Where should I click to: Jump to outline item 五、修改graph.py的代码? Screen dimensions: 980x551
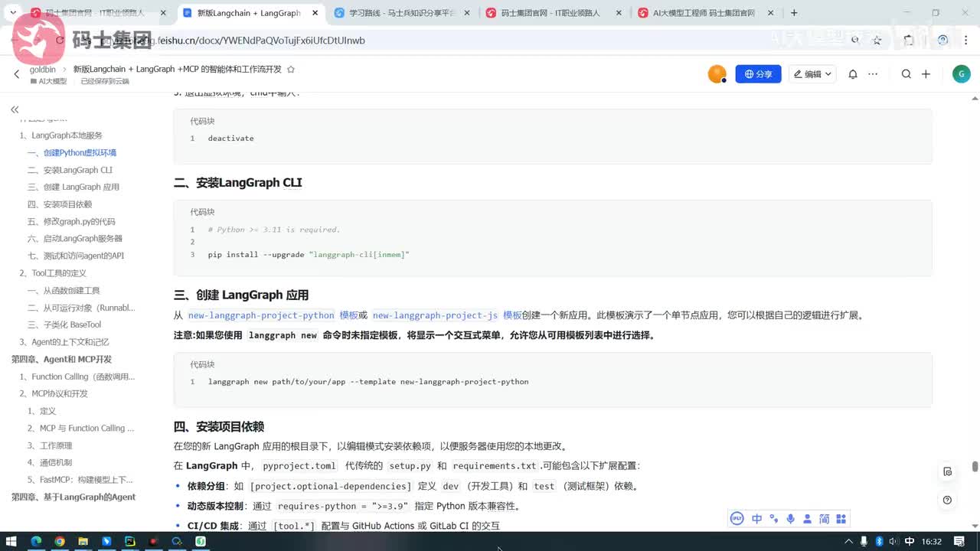pos(71,221)
